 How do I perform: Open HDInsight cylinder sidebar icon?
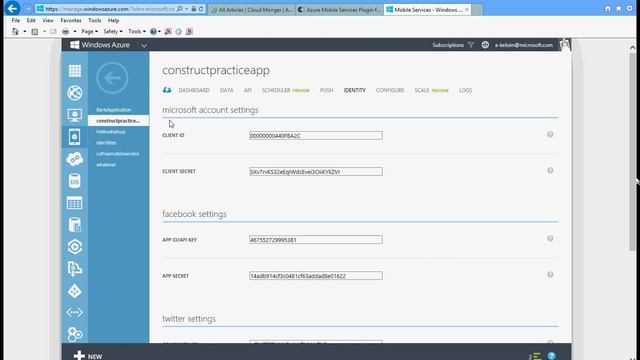[75, 225]
